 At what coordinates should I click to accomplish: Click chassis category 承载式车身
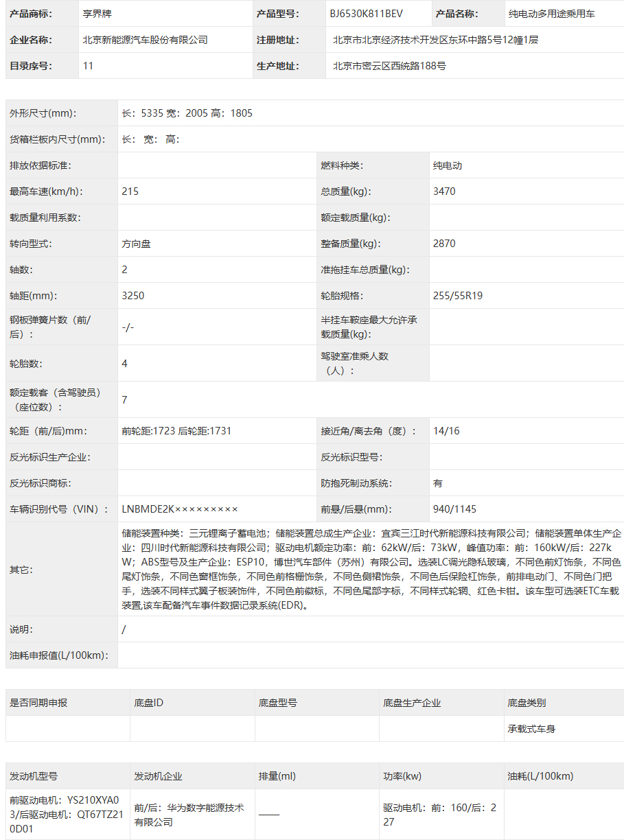click(531, 729)
